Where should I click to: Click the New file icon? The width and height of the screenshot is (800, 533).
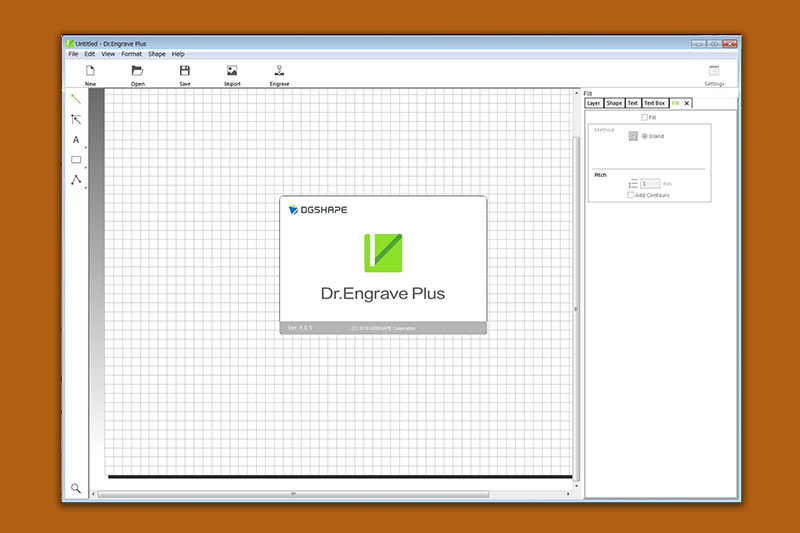pos(90,71)
